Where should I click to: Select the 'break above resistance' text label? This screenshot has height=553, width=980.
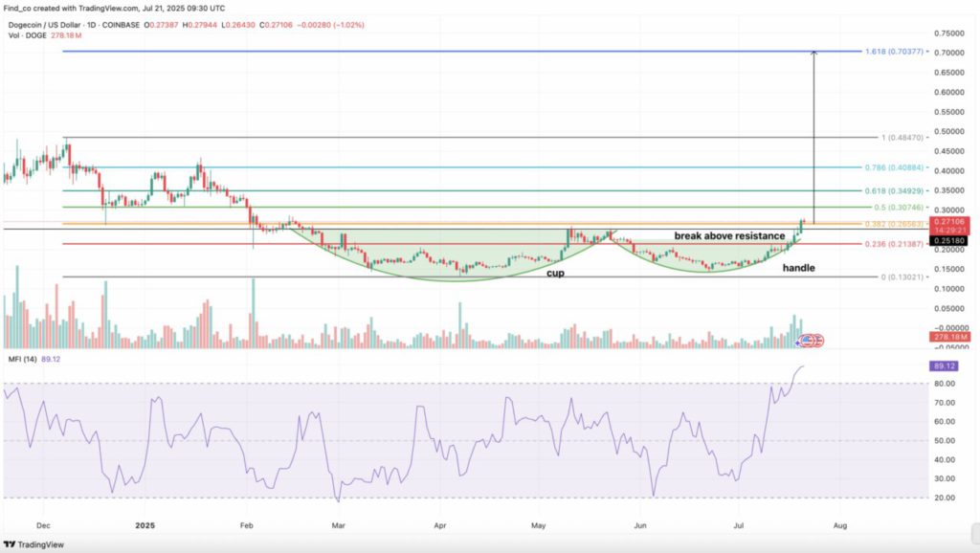click(x=730, y=235)
